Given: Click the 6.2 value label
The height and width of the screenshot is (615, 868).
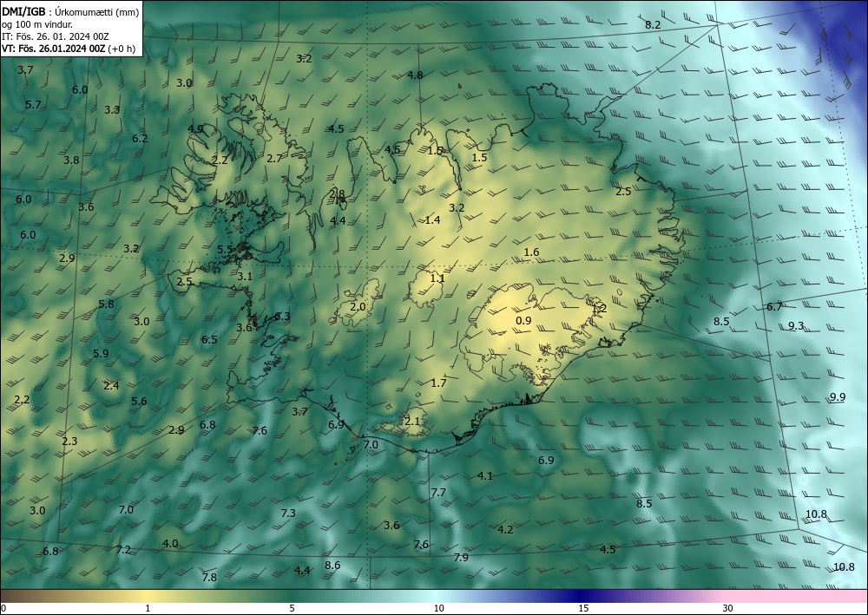Looking at the screenshot, I should point(140,138).
